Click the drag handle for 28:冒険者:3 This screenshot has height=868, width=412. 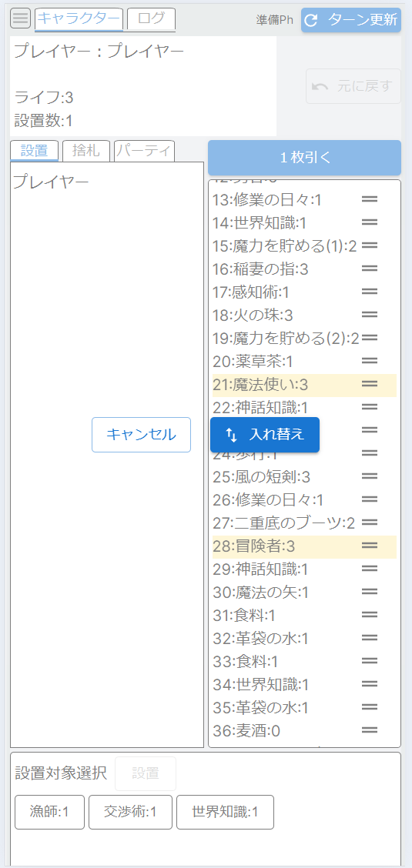pos(370,546)
